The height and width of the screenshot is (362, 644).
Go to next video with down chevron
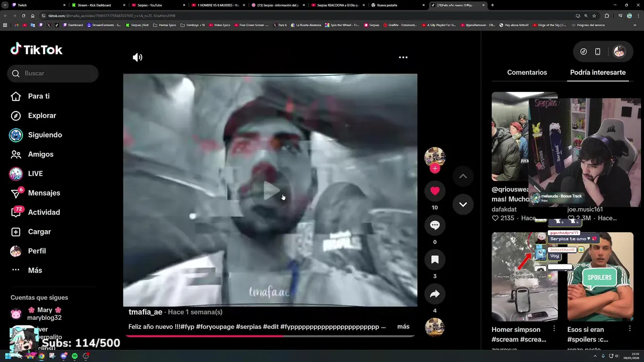pos(463,204)
